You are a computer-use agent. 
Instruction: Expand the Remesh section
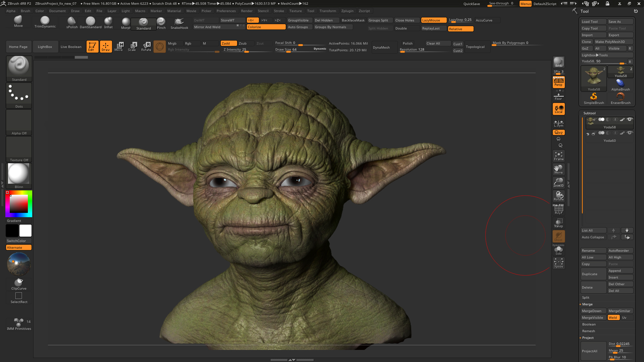click(x=589, y=331)
